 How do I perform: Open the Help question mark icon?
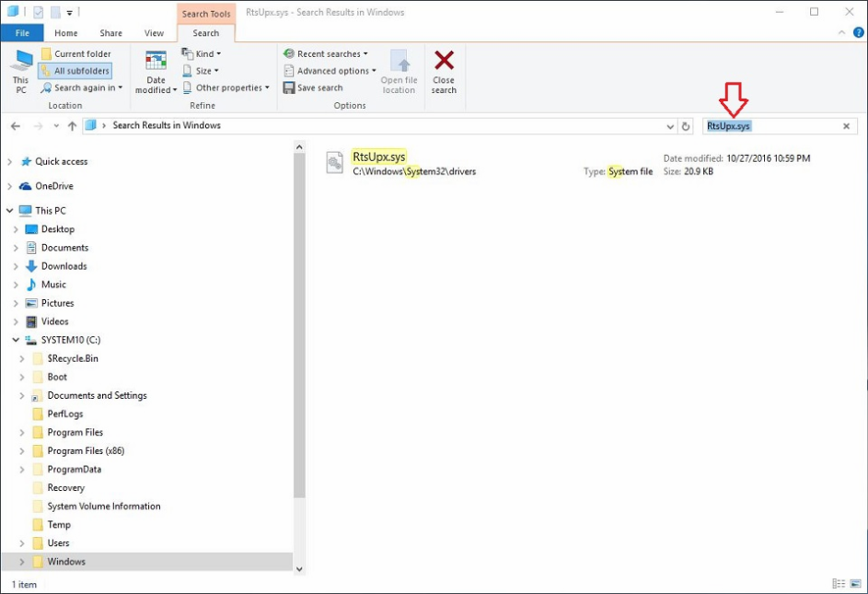coord(859,33)
